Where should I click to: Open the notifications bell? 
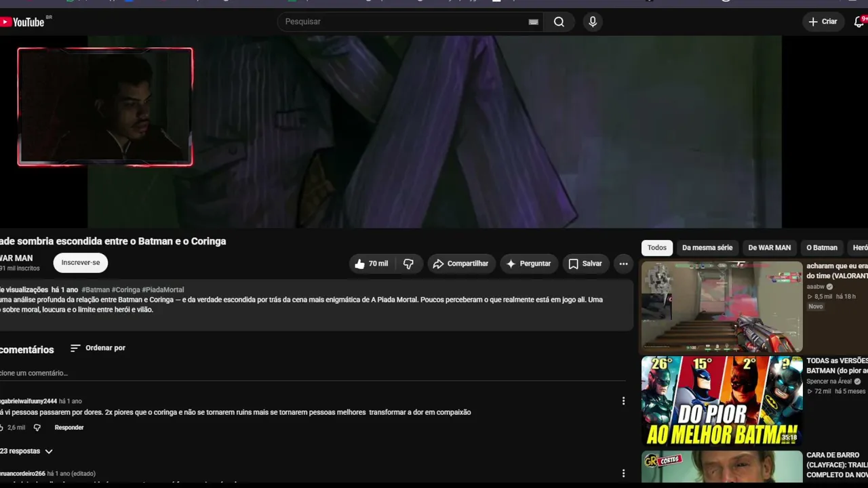(x=859, y=22)
